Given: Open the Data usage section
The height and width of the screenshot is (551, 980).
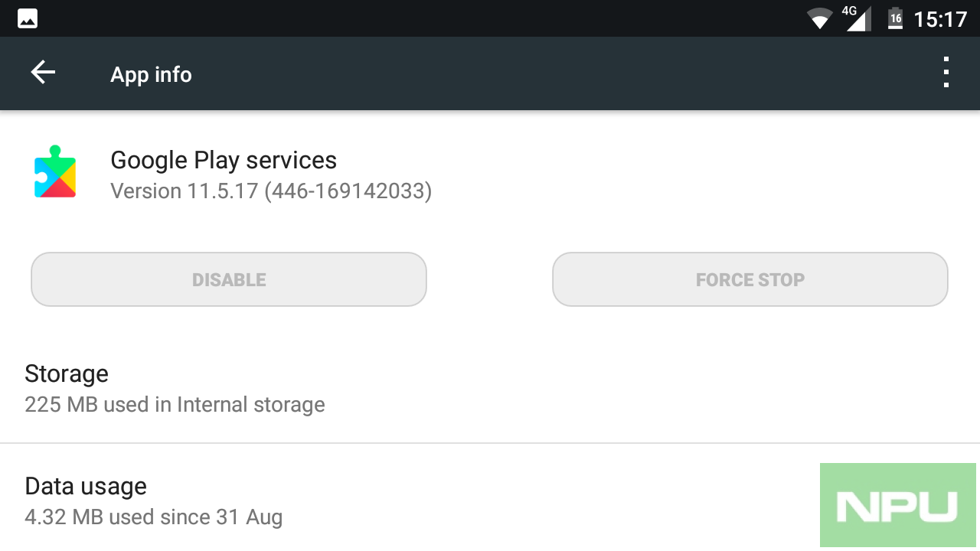Looking at the screenshot, I should (x=490, y=499).
